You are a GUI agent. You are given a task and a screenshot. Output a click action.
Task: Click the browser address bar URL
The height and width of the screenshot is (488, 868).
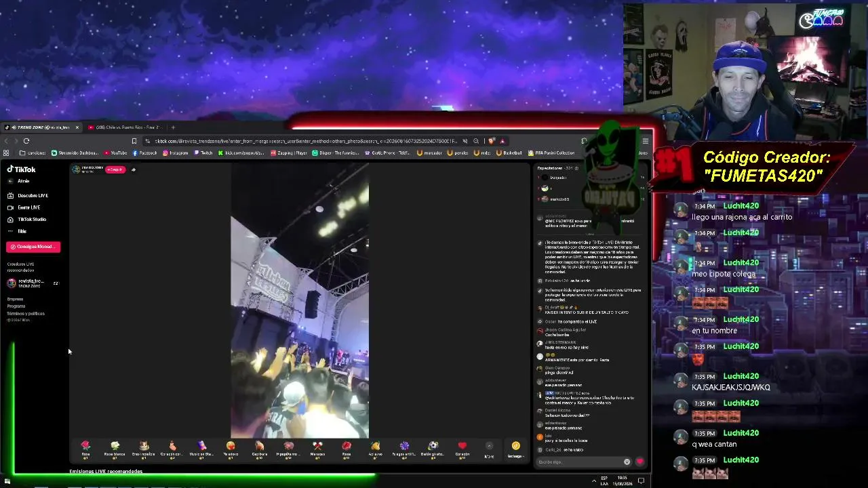tap(306, 141)
